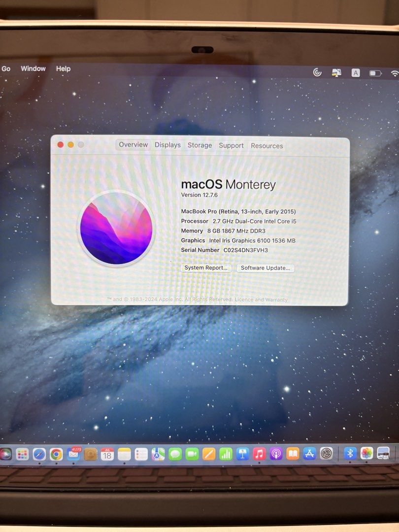Image resolution: width=399 pixels, height=532 pixels.
Task: Click the battery status menu icon
Action: 375,73
